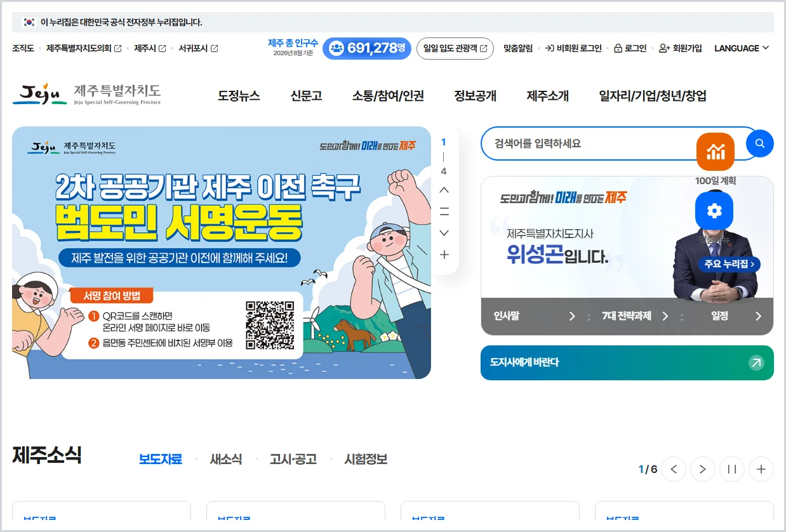Open 제주특별자치도의회 external link
This screenshot has width=786, height=532.
pos(84,48)
